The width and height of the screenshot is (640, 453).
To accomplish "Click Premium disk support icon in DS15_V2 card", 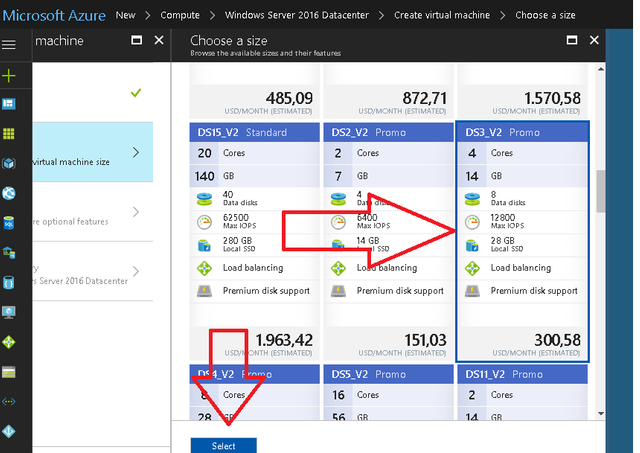I will (x=204, y=291).
